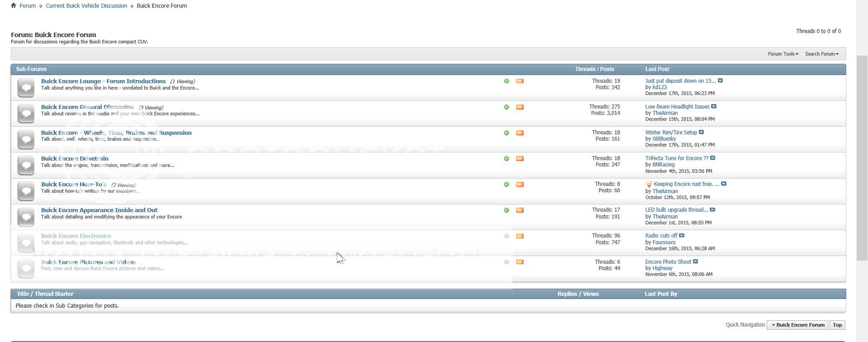Open 'Low Beam Headlight Issues' thread

click(x=677, y=107)
